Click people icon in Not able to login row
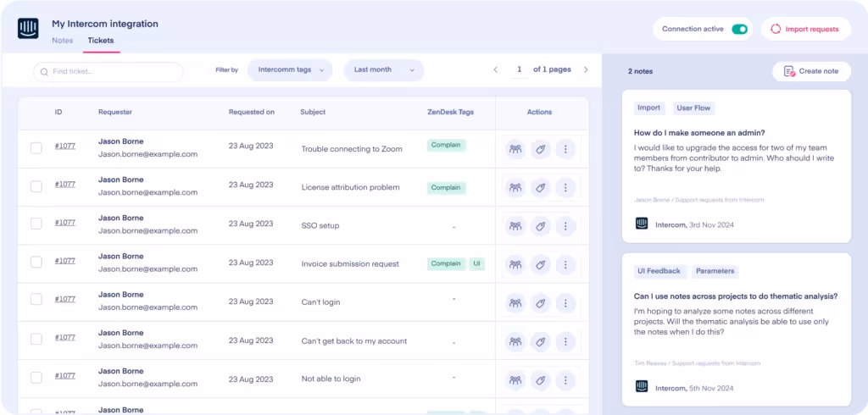 [x=515, y=379]
